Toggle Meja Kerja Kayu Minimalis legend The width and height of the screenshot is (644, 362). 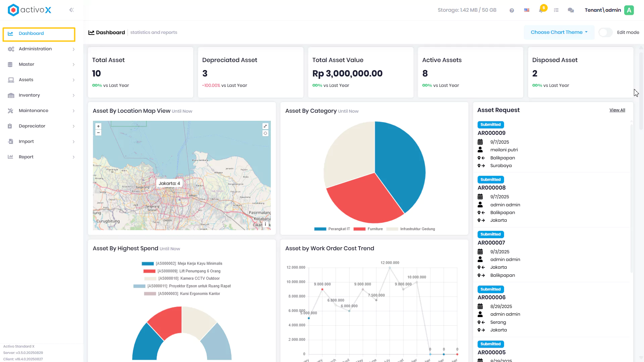click(x=182, y=264)
